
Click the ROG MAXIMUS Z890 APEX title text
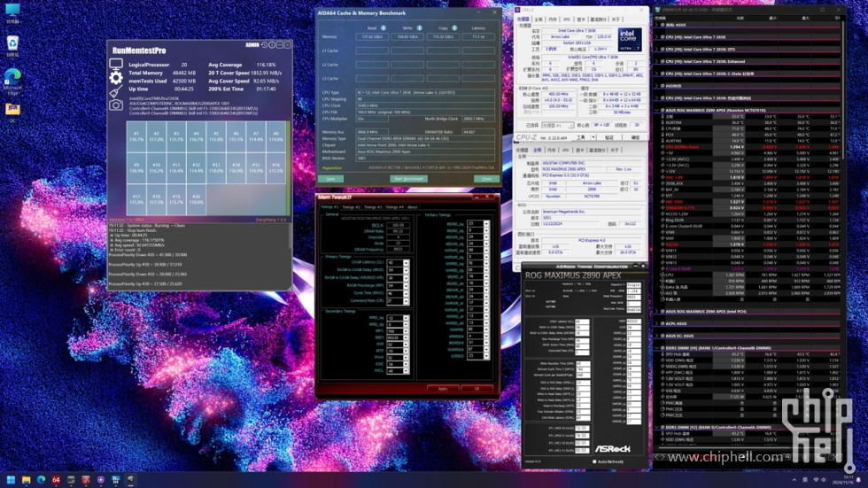(573, 275)
